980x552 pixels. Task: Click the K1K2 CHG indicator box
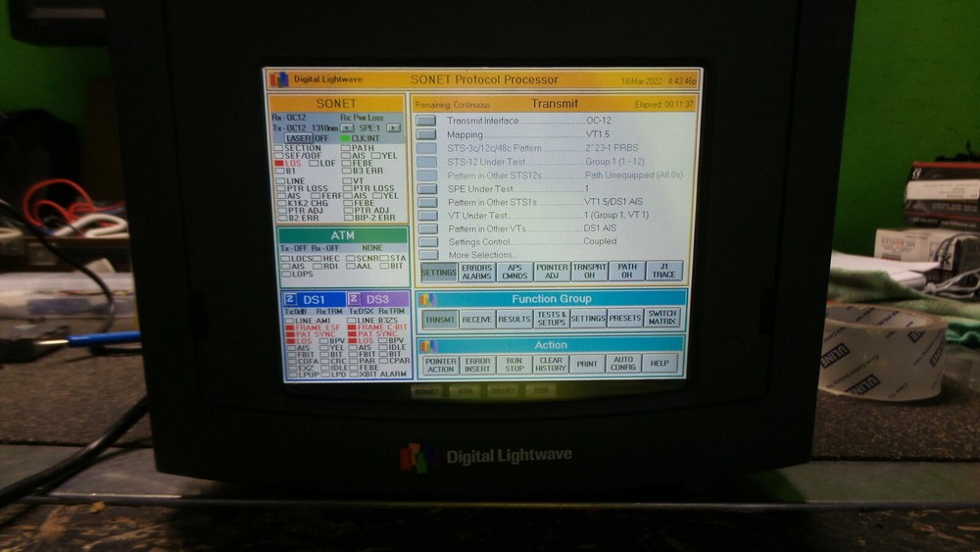[282, 203]
